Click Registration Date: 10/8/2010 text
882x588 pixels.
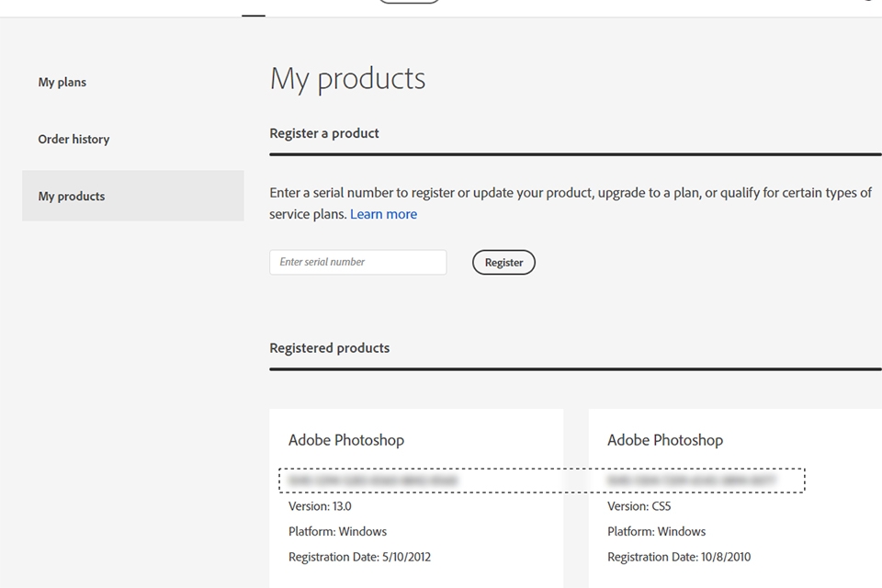pos(678,557)
